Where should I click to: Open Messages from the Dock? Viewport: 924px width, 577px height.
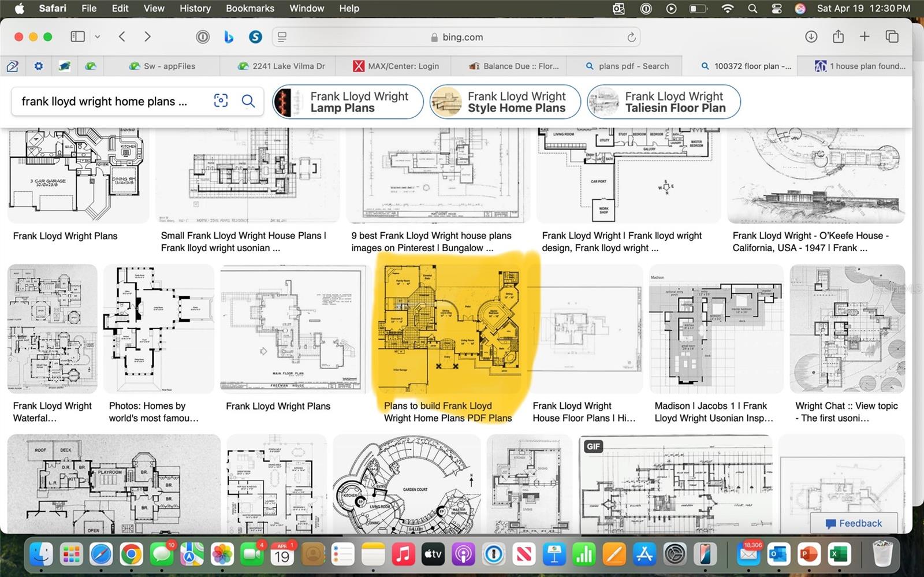[x=161, y=554]
